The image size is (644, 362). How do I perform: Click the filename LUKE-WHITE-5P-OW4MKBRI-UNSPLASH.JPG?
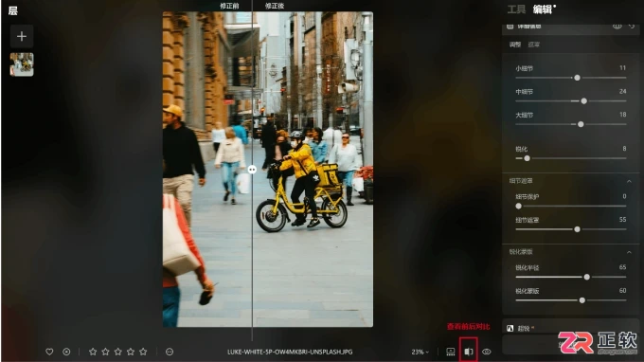[x=290, y=352]
